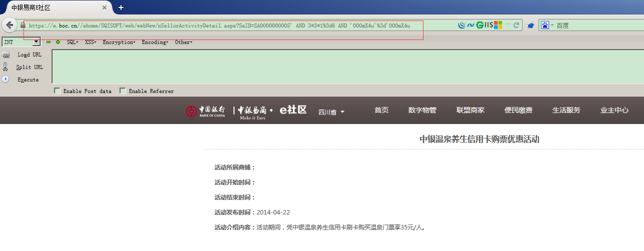Click the jQuery swirl icon in address bar
The width and height of the screenshot is (644, 251).
[x=462, y=25]
